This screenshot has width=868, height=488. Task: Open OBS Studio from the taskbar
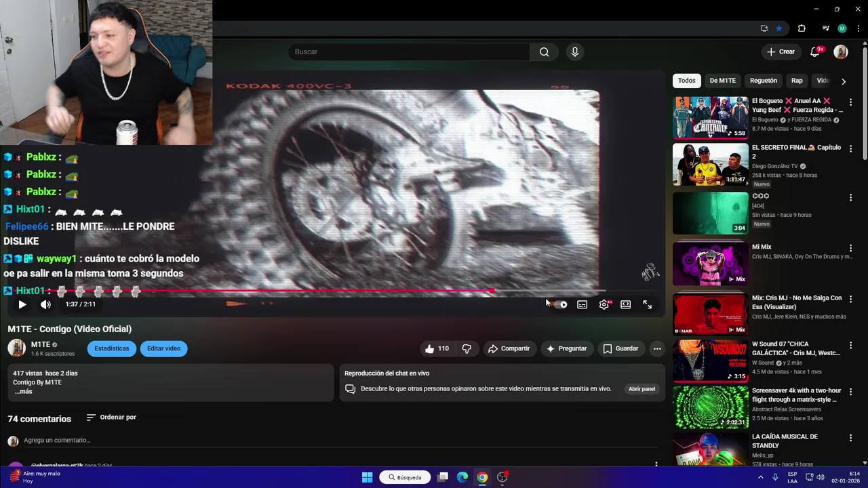click(x=502, y=477)
